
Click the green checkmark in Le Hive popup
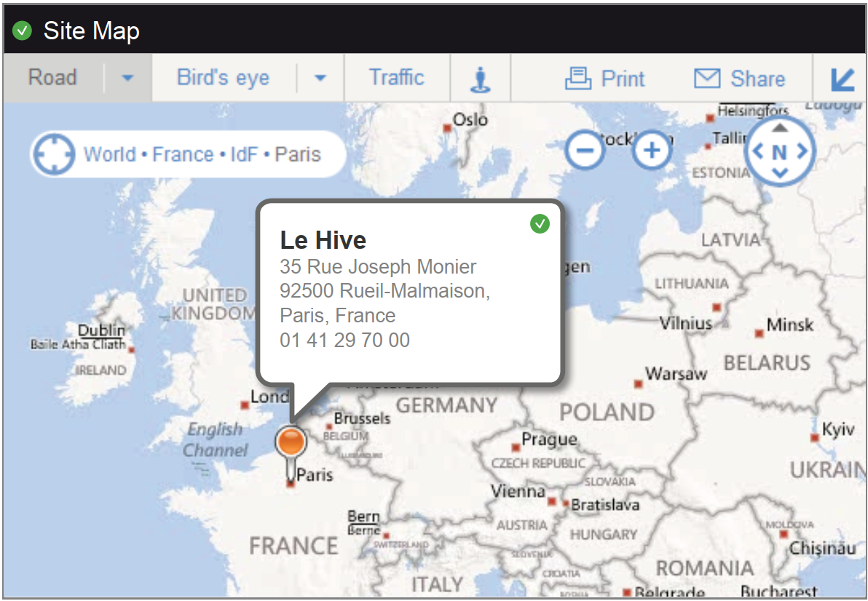pyautogui.click(x=540, y=224)
